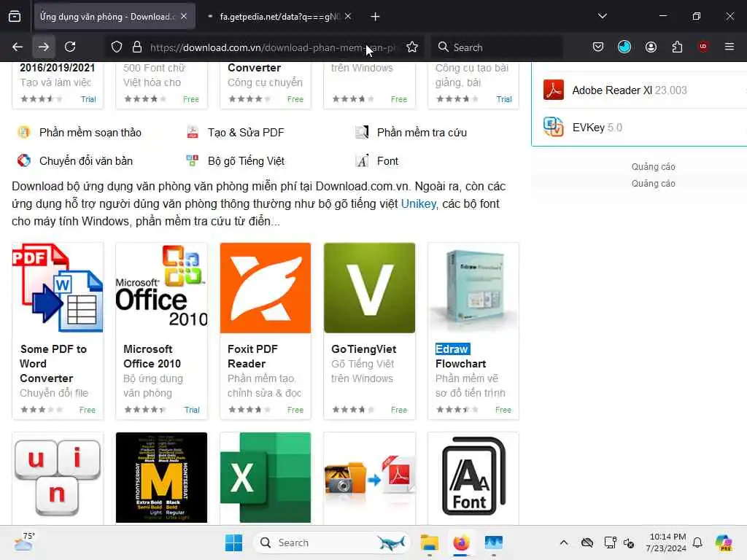Go back to the previous page
This screenshot has width=747, height=560.
(18, 47)
